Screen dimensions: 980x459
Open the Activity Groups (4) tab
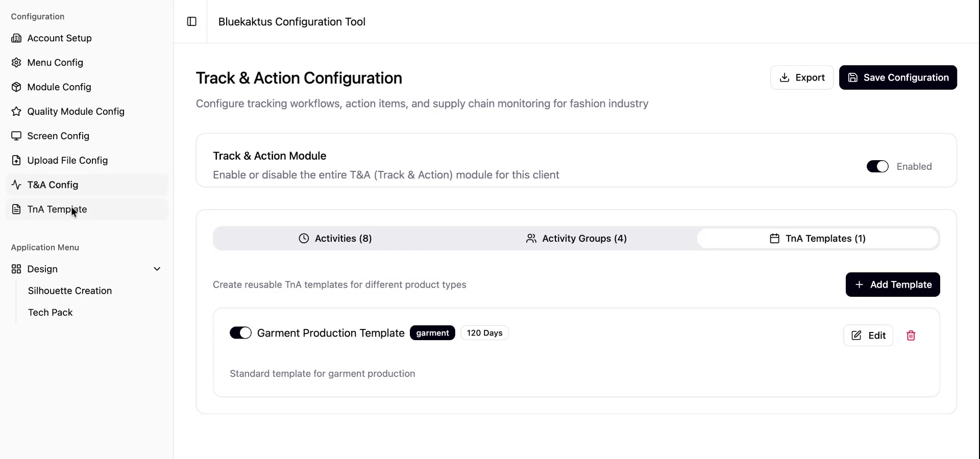(x=576, y=239)
